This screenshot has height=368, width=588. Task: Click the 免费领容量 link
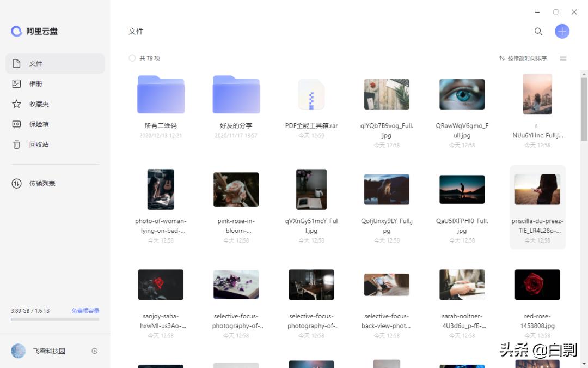click(87, 310)
